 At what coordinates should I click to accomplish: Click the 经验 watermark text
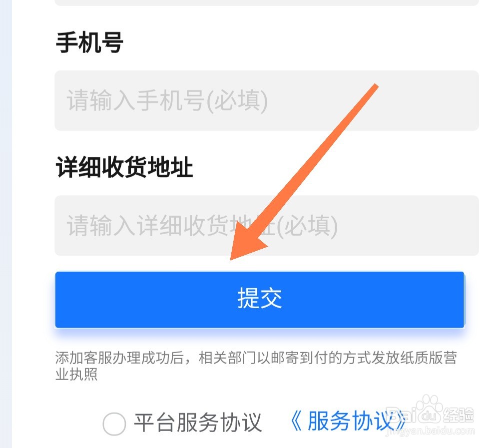point(458,415)
